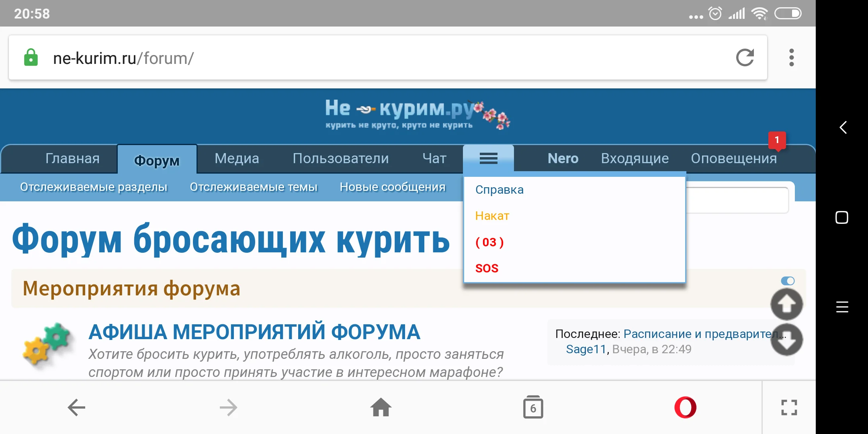View Sage11's profile link
Screen dimensions: 868x434
click(585, 349)
